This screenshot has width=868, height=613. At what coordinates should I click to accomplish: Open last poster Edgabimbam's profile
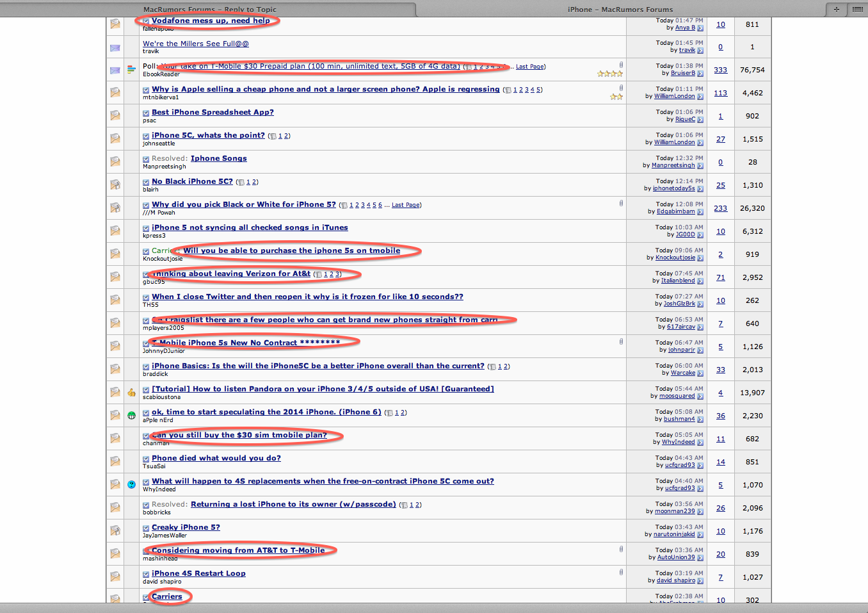(x=676, y=211)
